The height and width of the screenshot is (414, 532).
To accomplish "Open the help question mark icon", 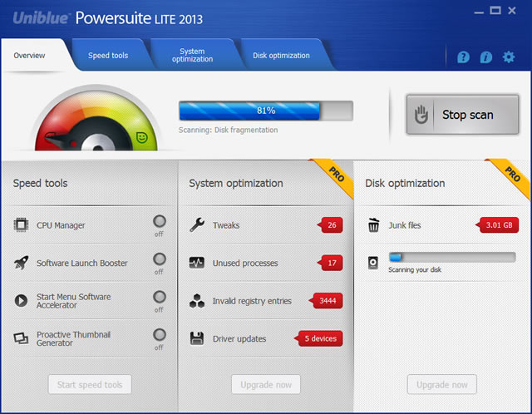I will point(463,57).
